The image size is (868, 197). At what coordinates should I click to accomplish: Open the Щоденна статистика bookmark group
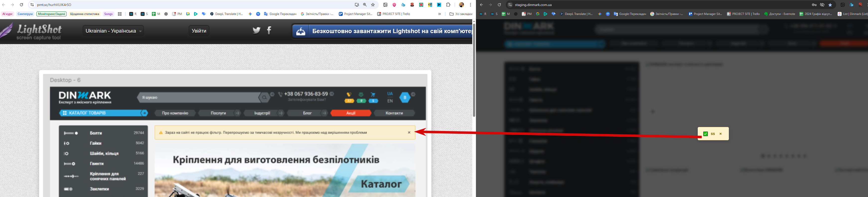[x=85, y=14]
